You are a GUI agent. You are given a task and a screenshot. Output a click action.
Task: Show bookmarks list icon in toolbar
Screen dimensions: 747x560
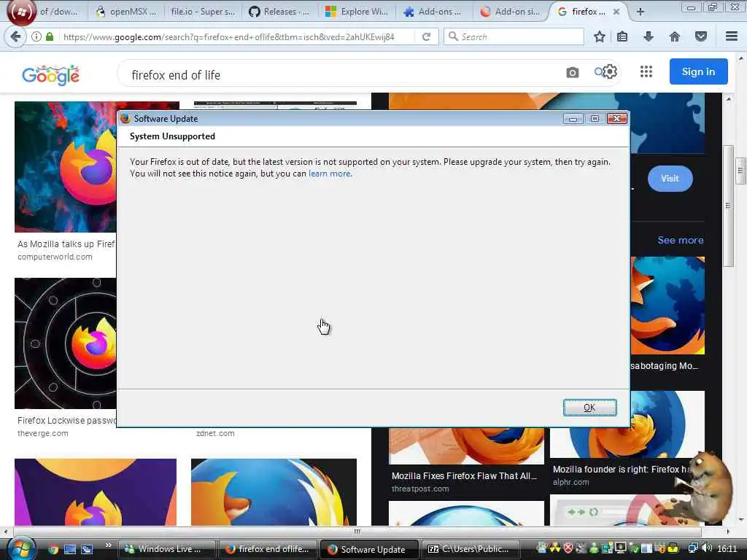[x=622, y=36]
